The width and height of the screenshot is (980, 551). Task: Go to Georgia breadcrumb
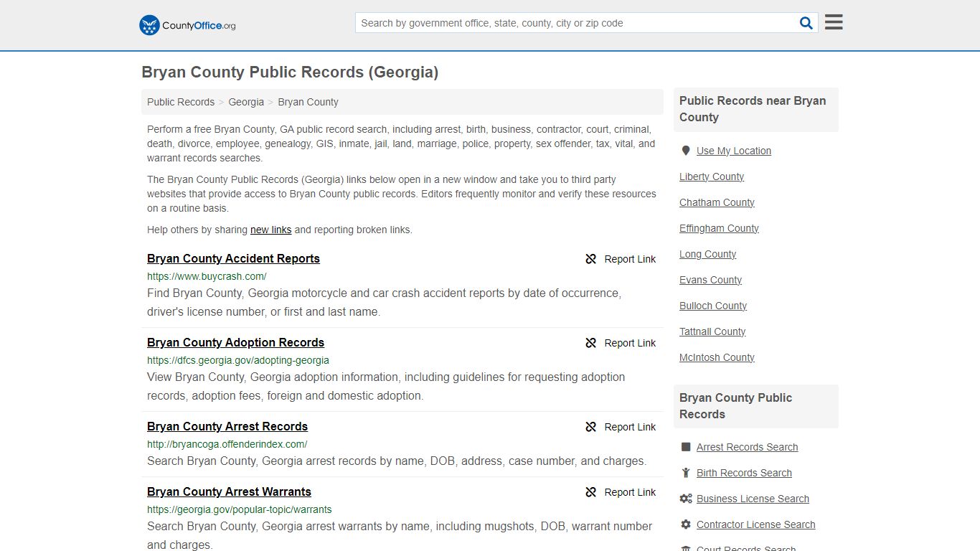[246, 102]
